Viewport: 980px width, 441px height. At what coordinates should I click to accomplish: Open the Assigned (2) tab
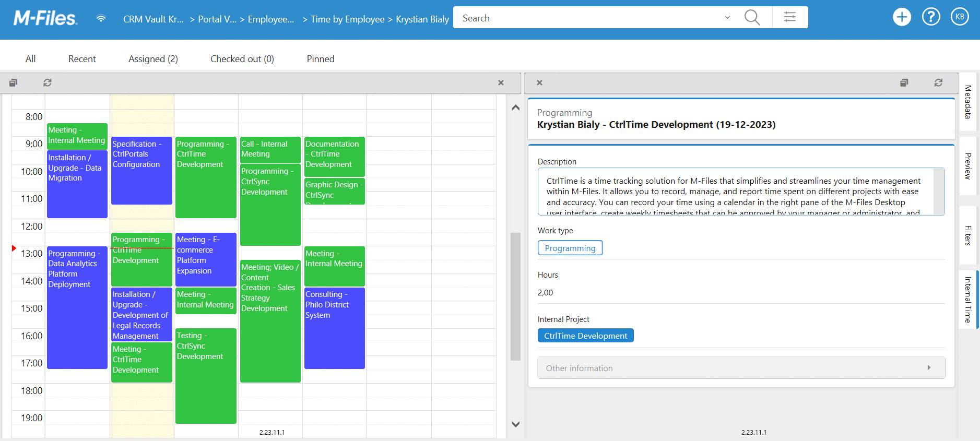tap(153, 59)
